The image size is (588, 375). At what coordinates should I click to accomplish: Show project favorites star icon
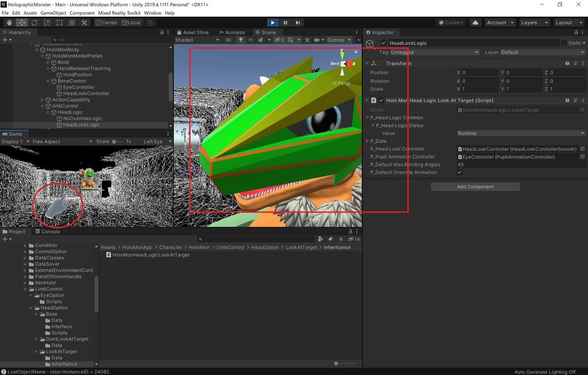[x=341, y=239]
